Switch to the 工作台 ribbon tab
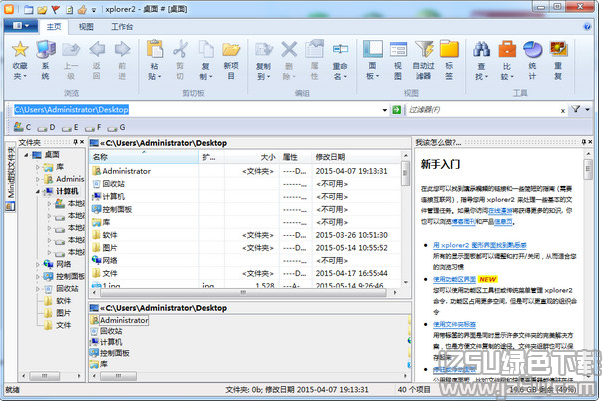 point(122,27)
